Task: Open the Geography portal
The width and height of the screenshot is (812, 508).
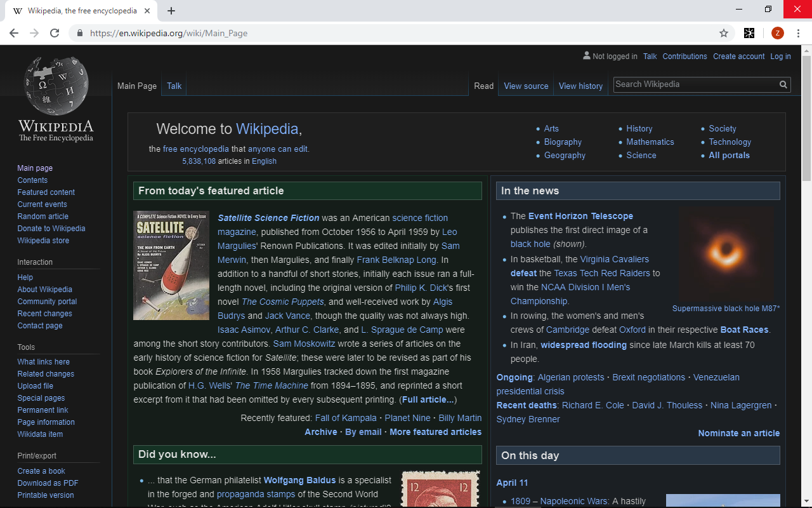Action: pos(565,155)
